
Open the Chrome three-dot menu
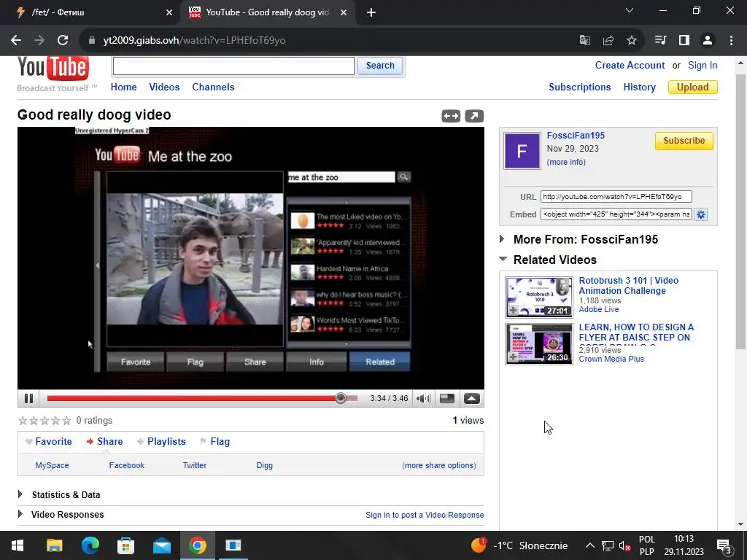tap(731, 41)
